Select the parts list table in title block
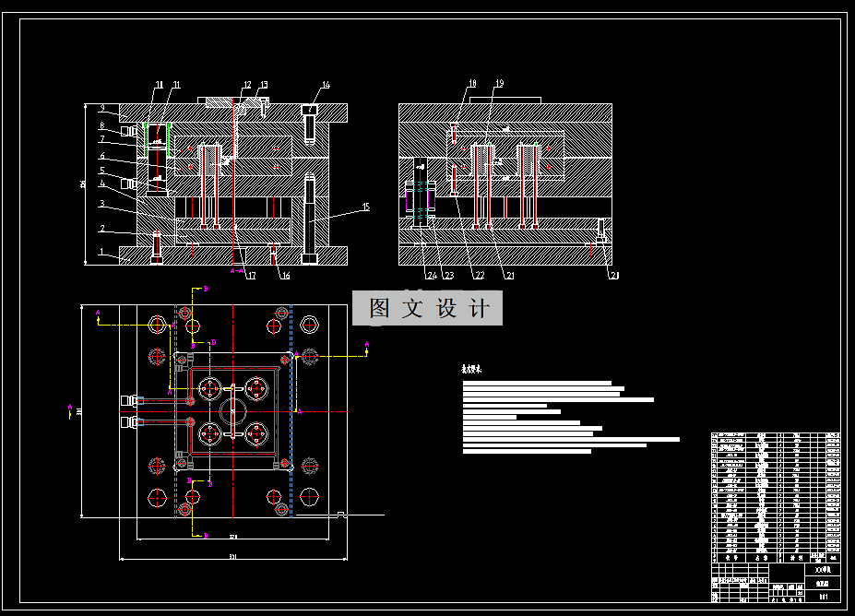This screenshot has height=616, width=855. pos(776,498)
